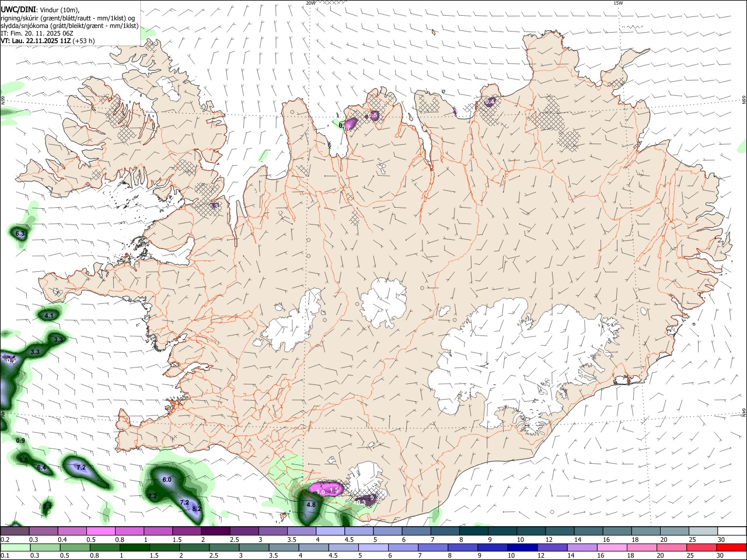Click the 8.2 precipitation value label
The height and width of the screenshot is (560, 747).
tap(197, 509)
